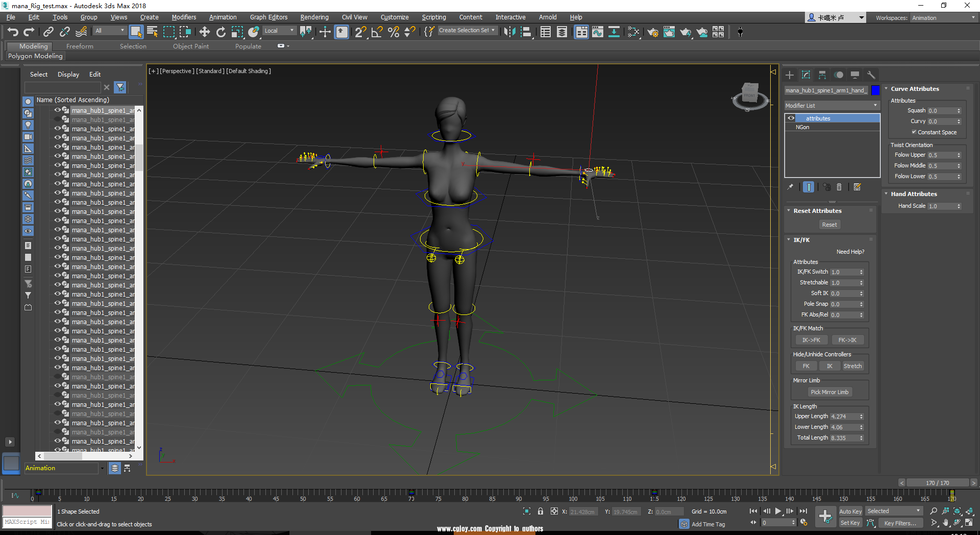980x535 pixels.
Task: Open the Scripting menu
Action: point(434,17)
